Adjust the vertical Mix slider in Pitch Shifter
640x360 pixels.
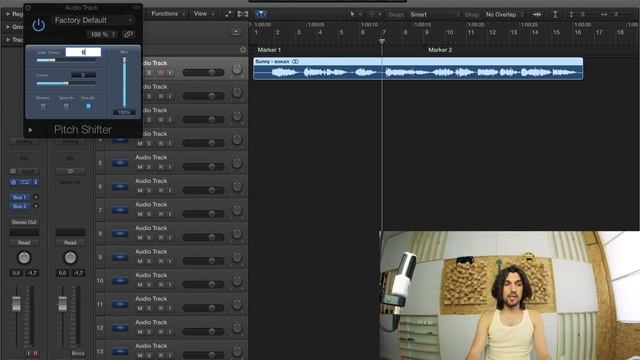click(124, 82)
